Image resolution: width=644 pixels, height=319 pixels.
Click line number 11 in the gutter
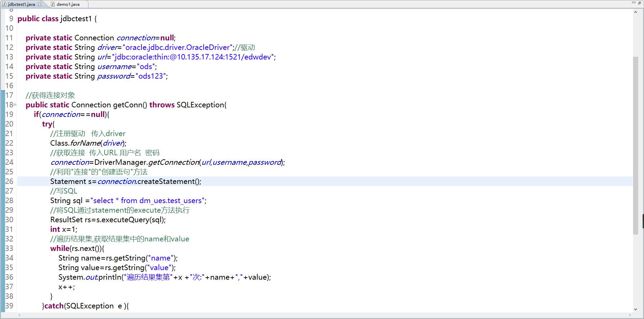point(9,38)
